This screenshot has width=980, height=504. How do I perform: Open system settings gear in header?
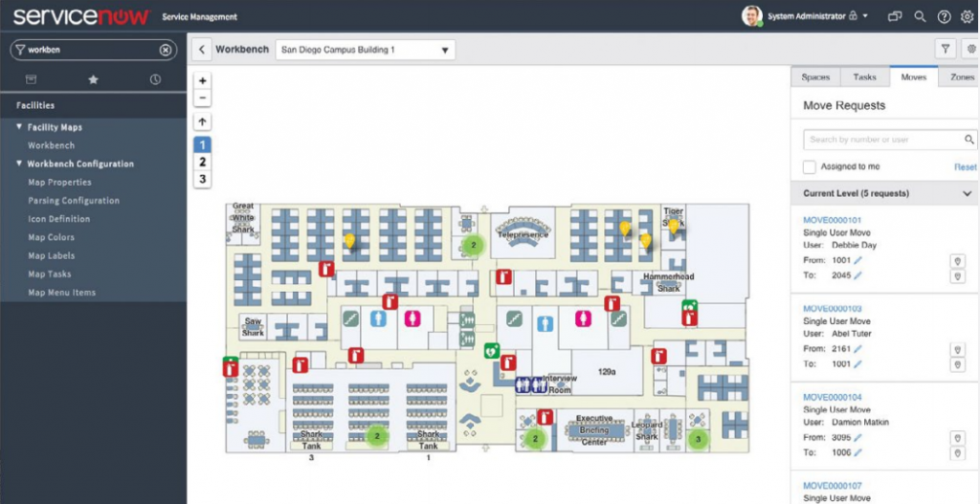click(967, 17)
